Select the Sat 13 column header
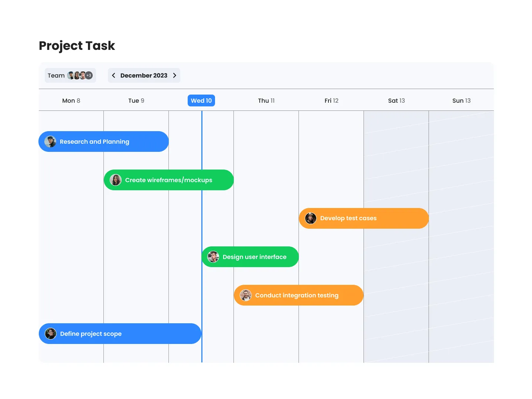532x399 pixels. [396, 100]
